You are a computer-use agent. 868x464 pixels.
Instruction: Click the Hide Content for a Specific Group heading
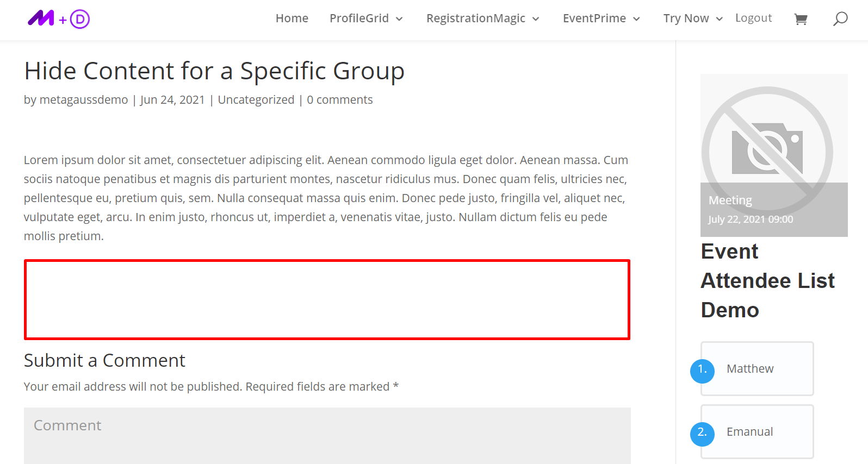pyautogui.click(x=214, y=71)
